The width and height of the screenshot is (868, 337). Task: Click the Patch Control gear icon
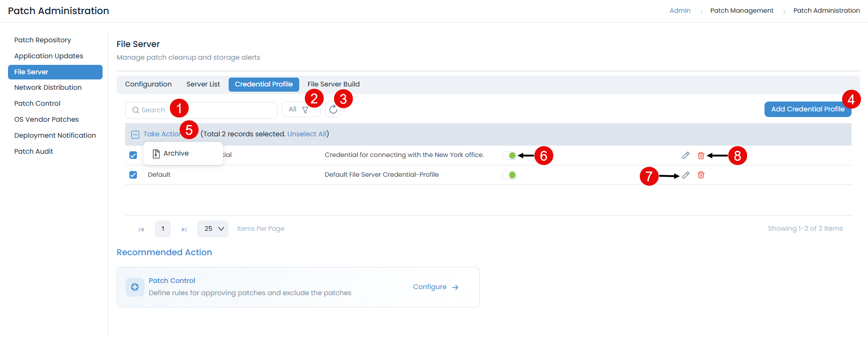[135, 287]
